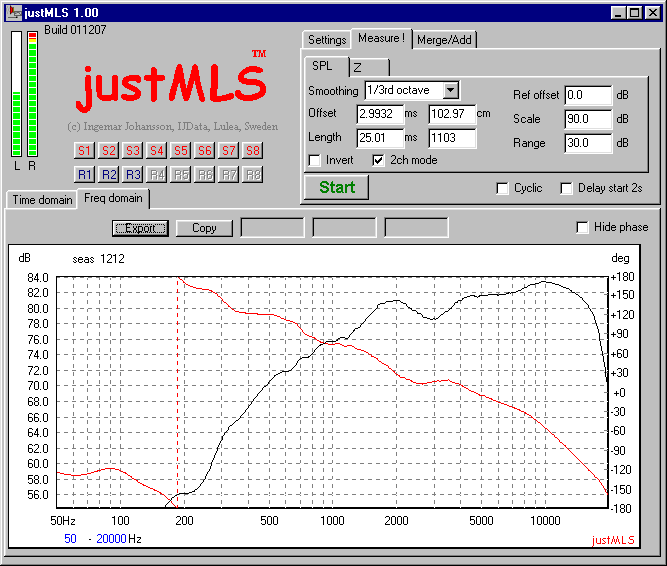Click the Length samples field showing 1103

click(452, 138)
